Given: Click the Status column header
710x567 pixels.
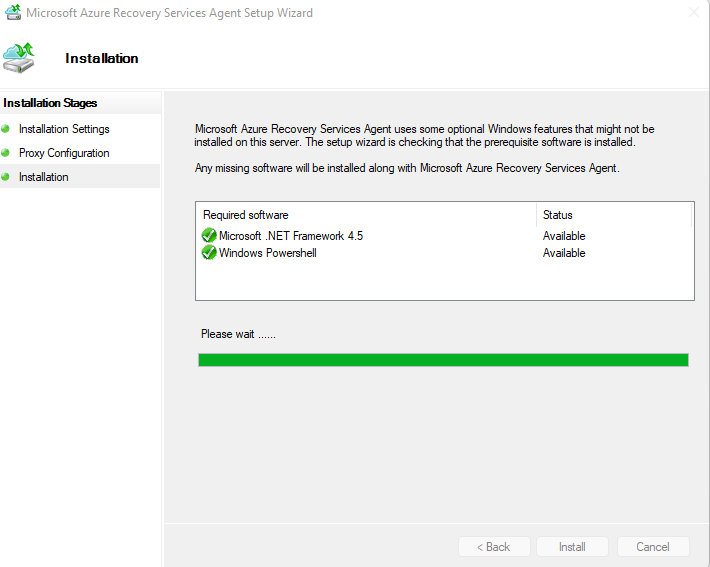Looking at the screenshot, I should pyautogui.click(x=614, y=215).
